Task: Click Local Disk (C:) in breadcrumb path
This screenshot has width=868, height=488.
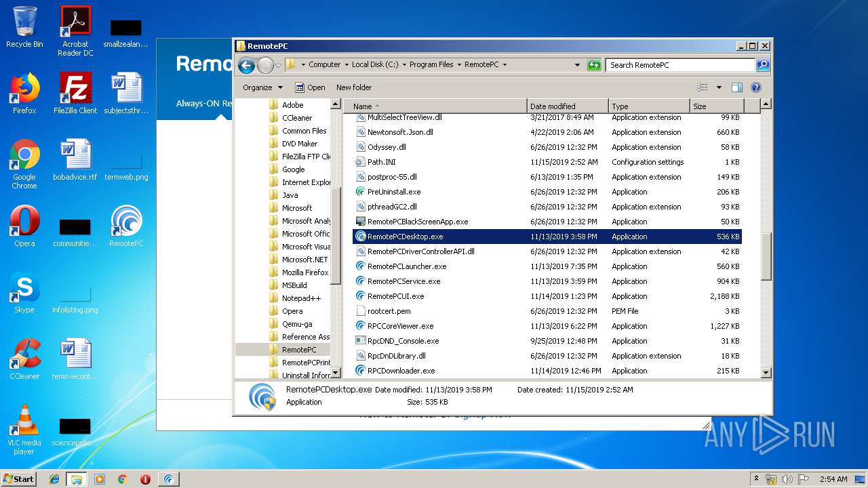Action: [x=375, y=65]
